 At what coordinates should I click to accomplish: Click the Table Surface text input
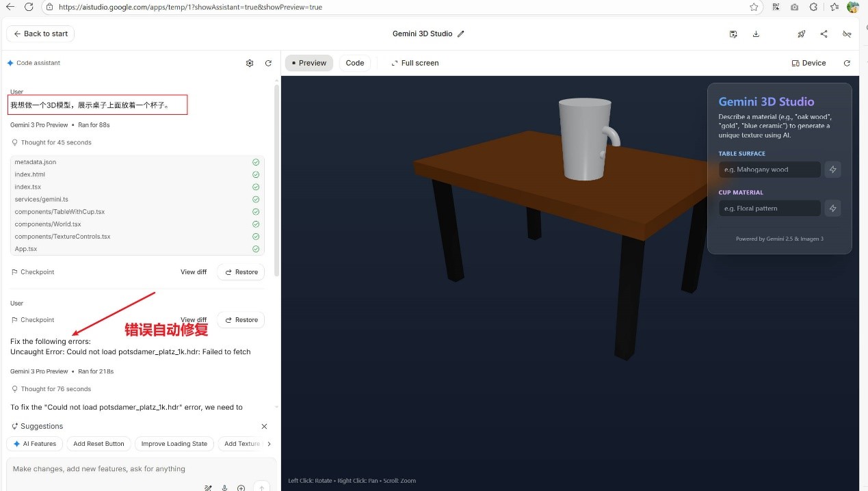pos(769,170)
